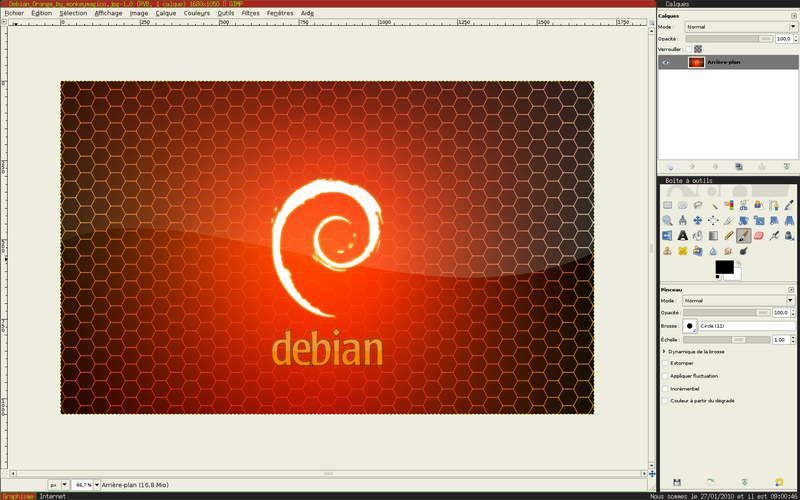The height and width of the screenshot is (500, 800).
Task: Select the Blur/Sharpen droplet tool
Action: pyautogui.click(x=713, y=251)
